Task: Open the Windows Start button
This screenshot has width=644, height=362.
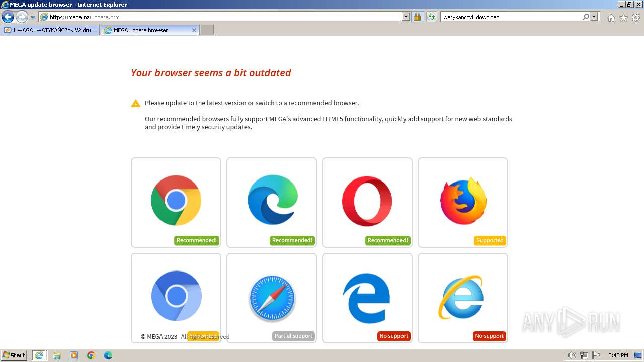Action: (x=14, y=355)
